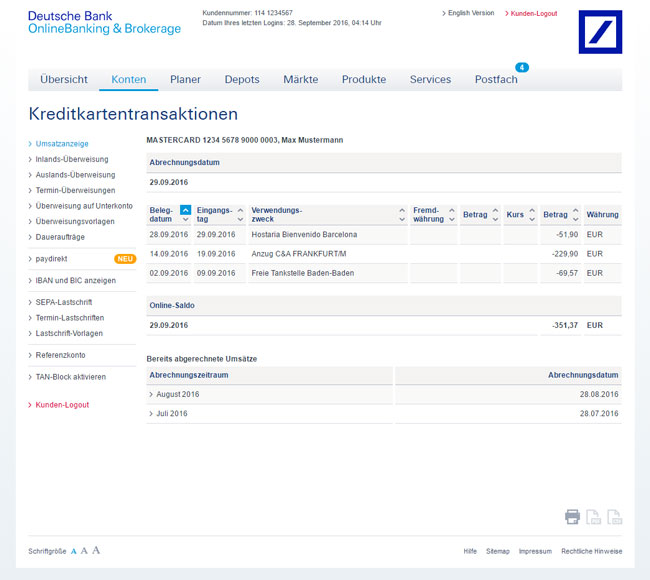The height and width of the screenshot is (580, 650).
Task: Open Rechtliche Hinweise footer link
Action: pos(592,551)
